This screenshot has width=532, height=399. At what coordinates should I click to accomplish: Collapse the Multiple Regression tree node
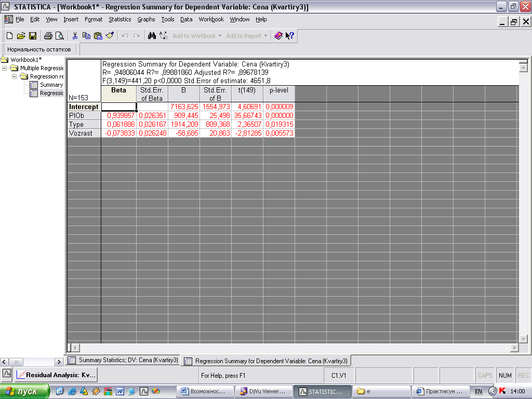click(5, 68)
